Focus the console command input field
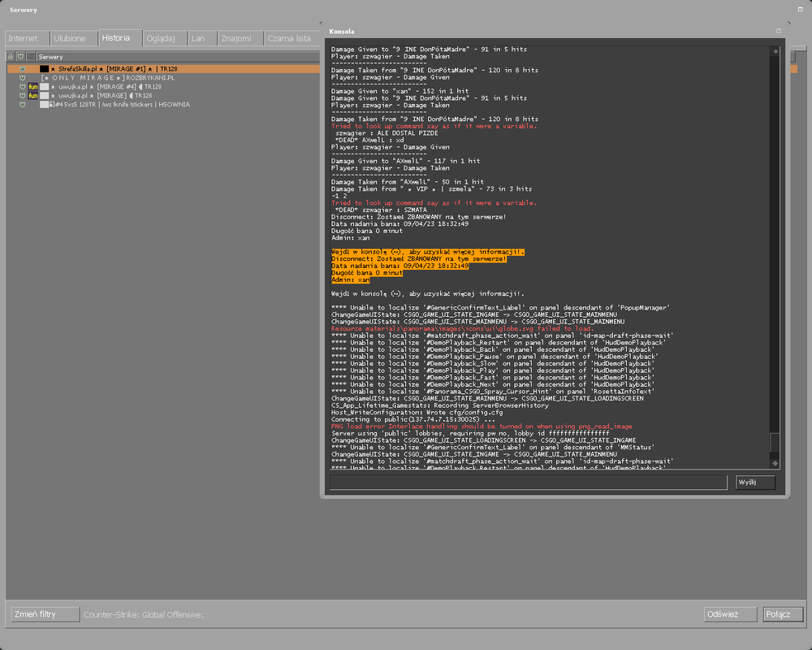The height and width of the screenshot is (650, 812). click(x=529, y=482)
